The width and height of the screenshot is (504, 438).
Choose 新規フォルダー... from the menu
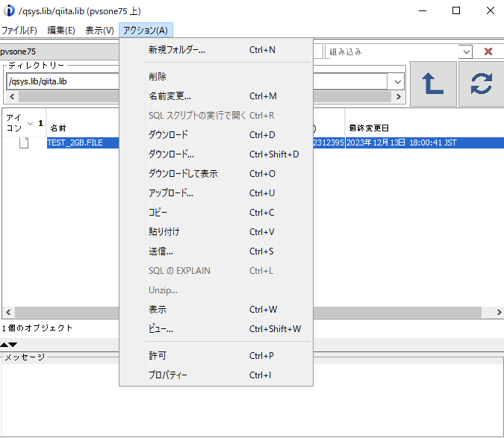coord(216,50)
